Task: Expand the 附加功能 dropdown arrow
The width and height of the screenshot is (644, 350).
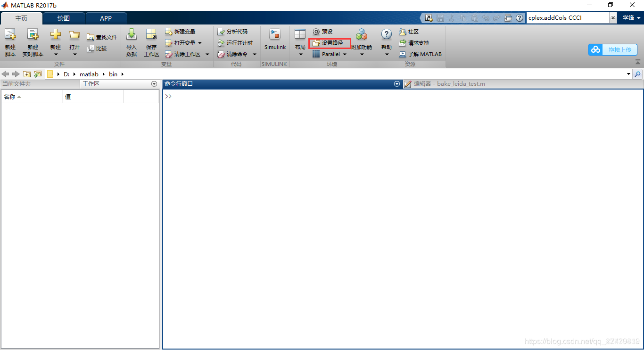Action: (362, 54)
